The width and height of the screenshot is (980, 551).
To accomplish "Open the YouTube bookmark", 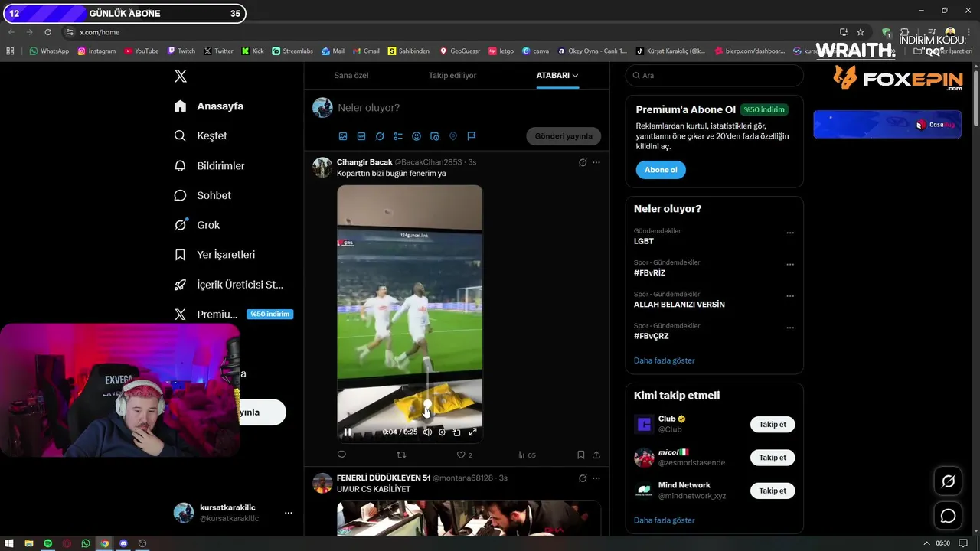I will click(141, 51).
